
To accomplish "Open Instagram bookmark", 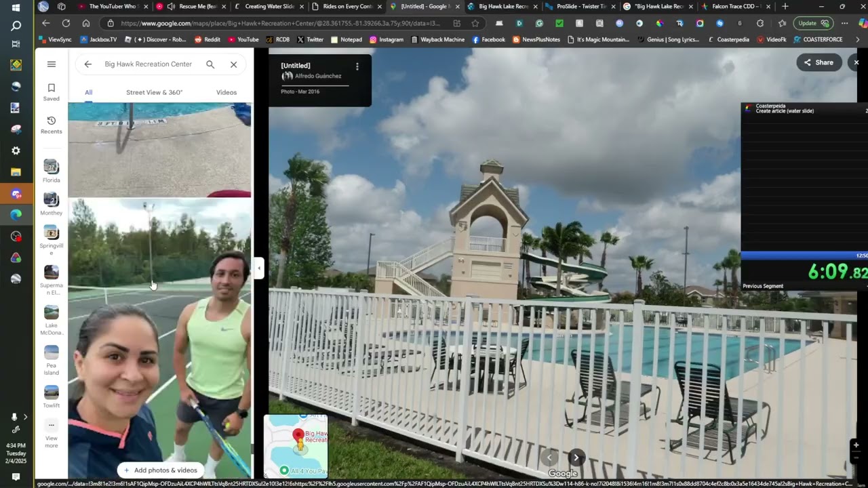I will click(386, 40).
